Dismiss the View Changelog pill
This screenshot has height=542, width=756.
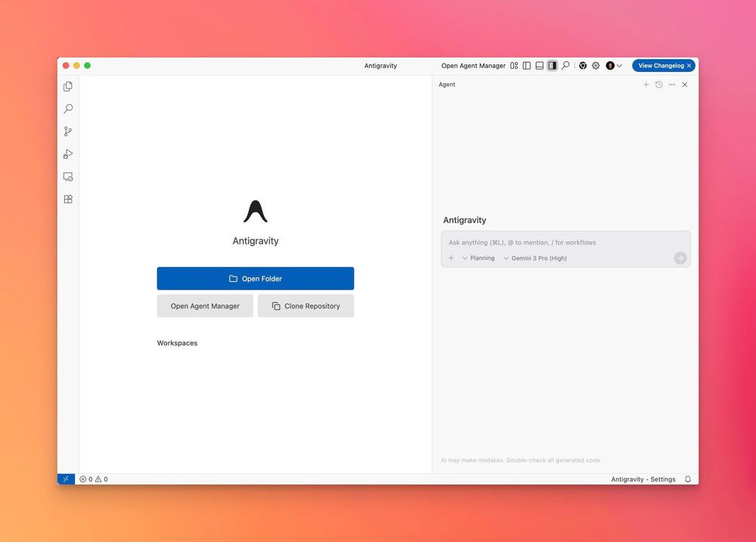pyautogui.click(x=689, y=66)
